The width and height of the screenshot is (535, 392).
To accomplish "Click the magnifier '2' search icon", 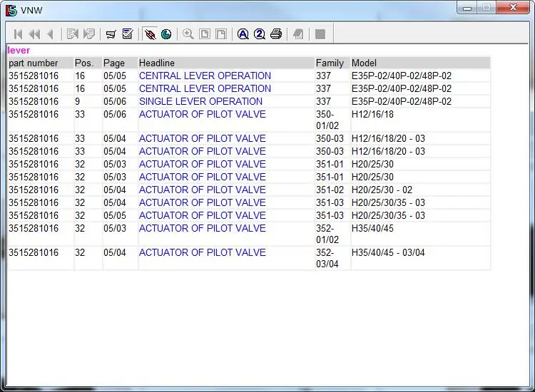I will tap(260, 34).
